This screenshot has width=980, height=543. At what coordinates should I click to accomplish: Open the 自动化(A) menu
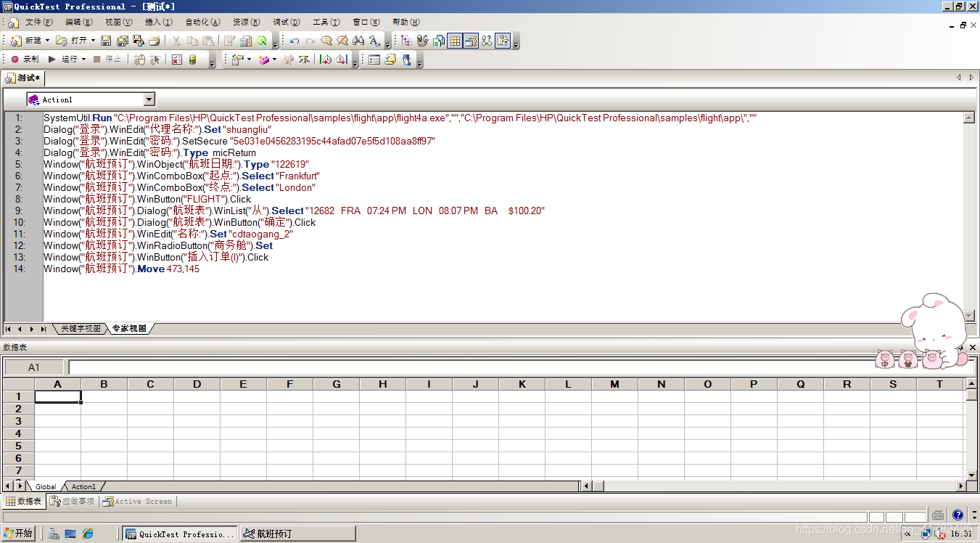[202, 23]
